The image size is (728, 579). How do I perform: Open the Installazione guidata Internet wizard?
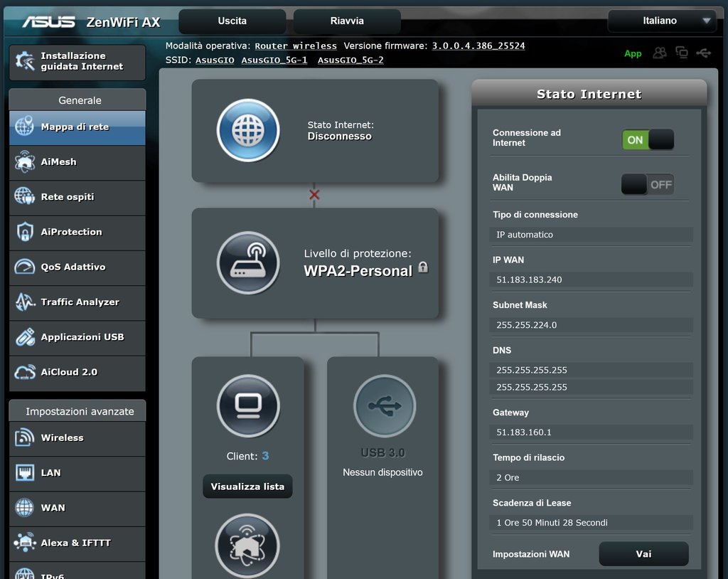click(x=77, y=62)
